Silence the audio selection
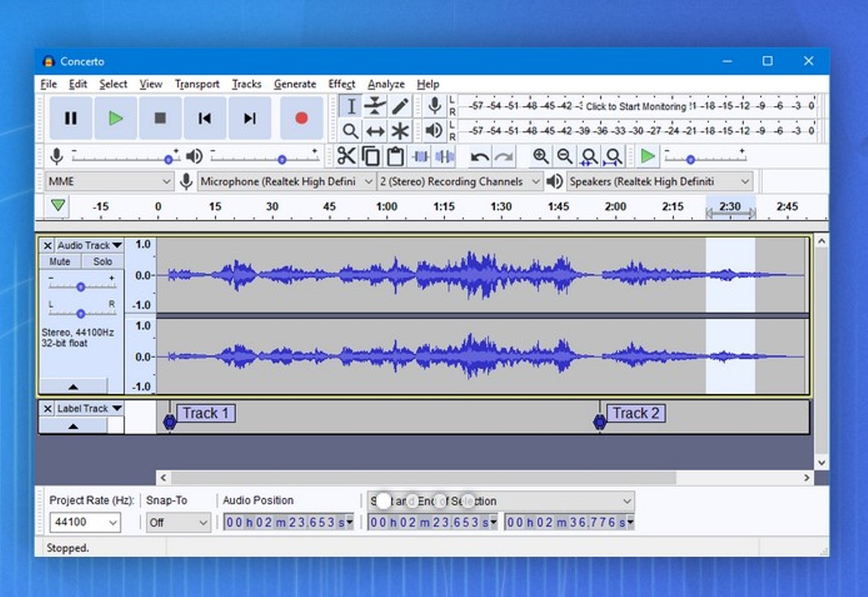 pyautogui.click(x=444, y=157)
